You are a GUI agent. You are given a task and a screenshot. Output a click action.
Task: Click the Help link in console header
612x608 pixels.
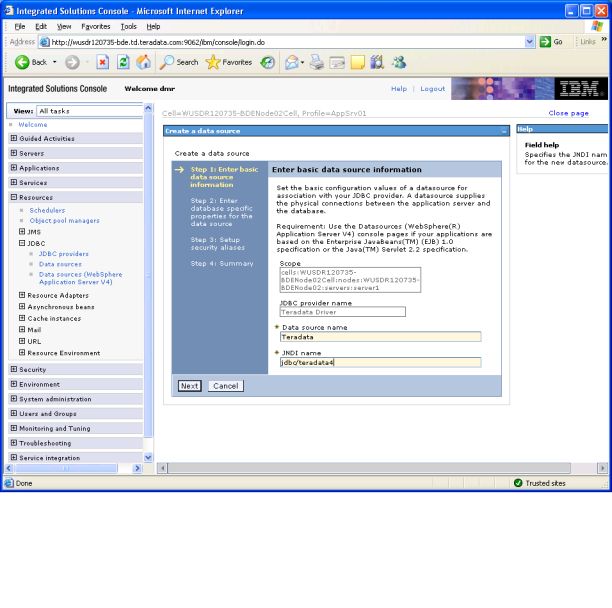pyautogui.click(x=399, y=89)
